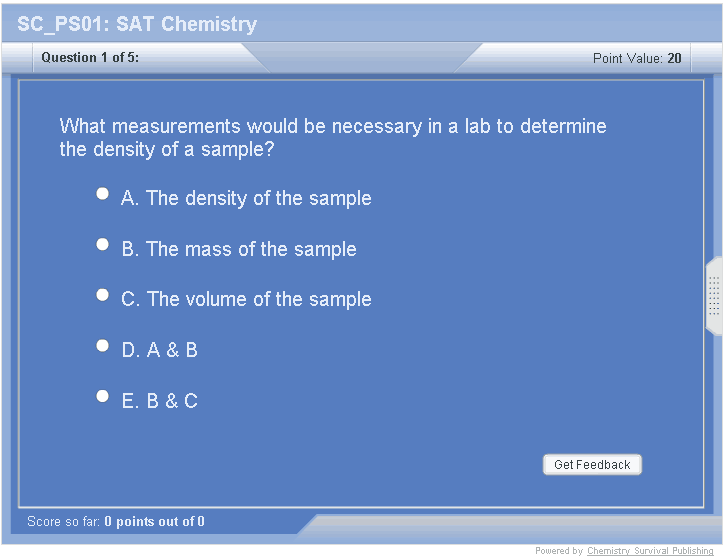Click the bold point value number 20

pyautogui.click(x=675, y=58)
